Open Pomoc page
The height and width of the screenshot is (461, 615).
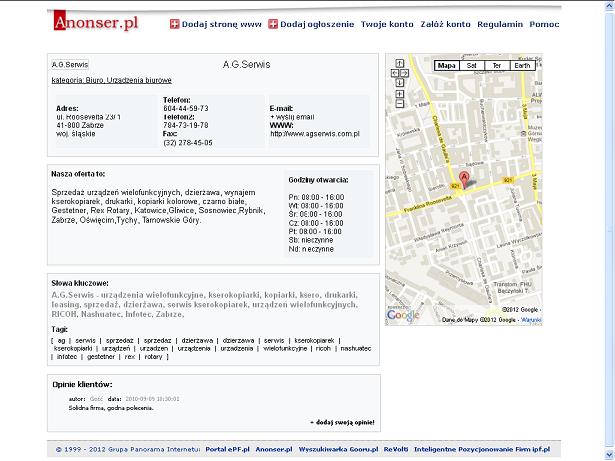(x=544, y=24)
